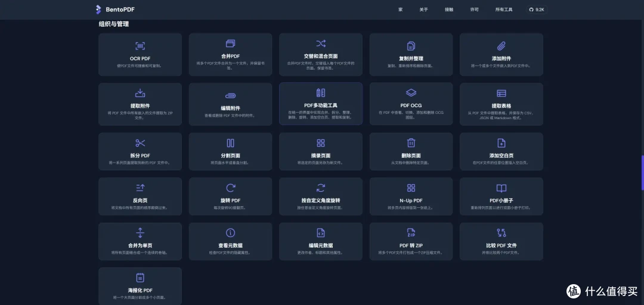Image resolution: width=644 pixels, height=305 pixels.
Task: Click text 将多页内容排版到一张纸上。
Action: (411, 208)
